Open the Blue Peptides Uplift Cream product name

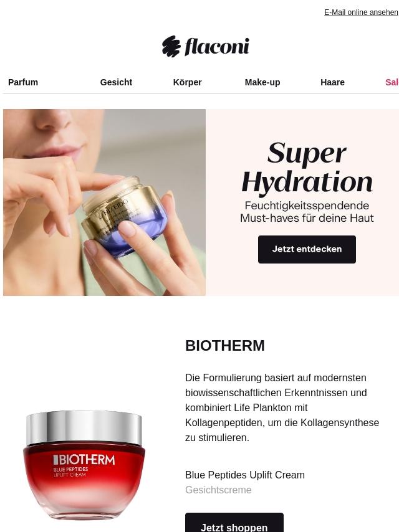click(x=245, y=475)
